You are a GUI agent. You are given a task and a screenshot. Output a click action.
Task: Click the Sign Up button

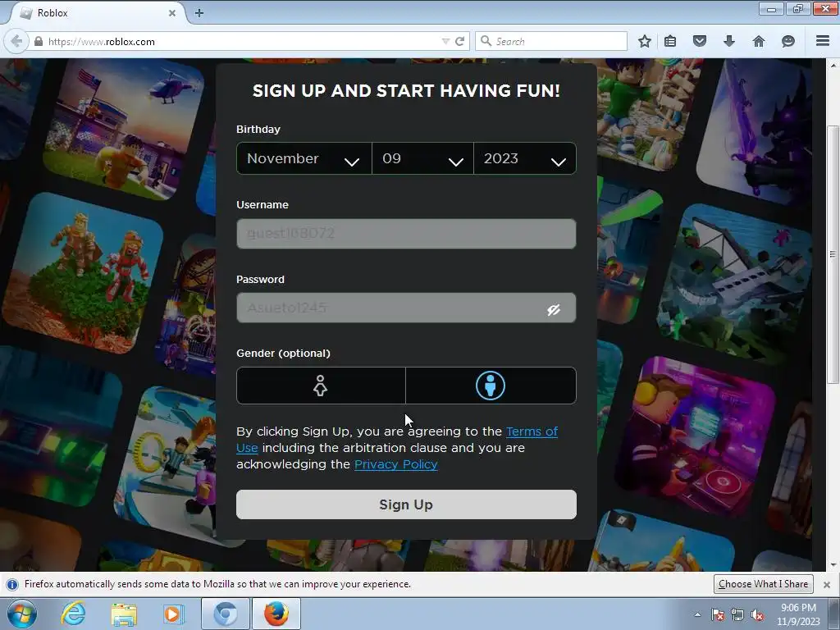406,504
